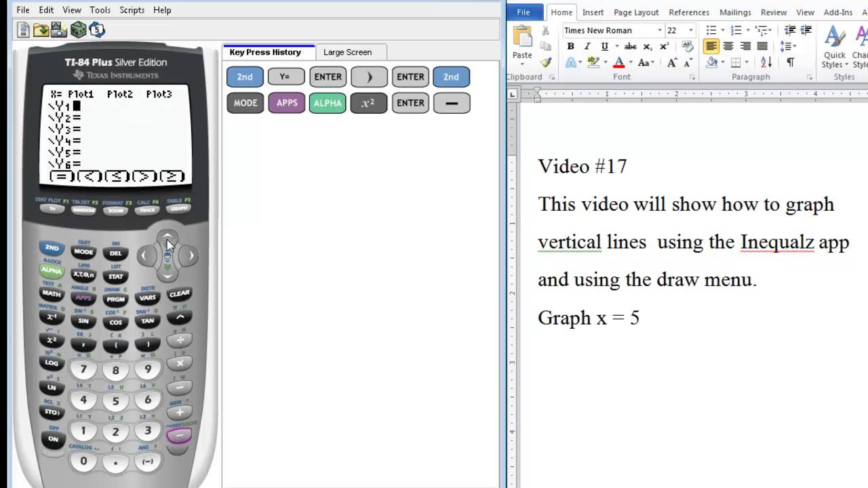Image resolution: width=868 pixels, height=488 pixels.
Task: Click the calculator's CLEAR key
Action: pyautogui.click(x=179, y=294)
